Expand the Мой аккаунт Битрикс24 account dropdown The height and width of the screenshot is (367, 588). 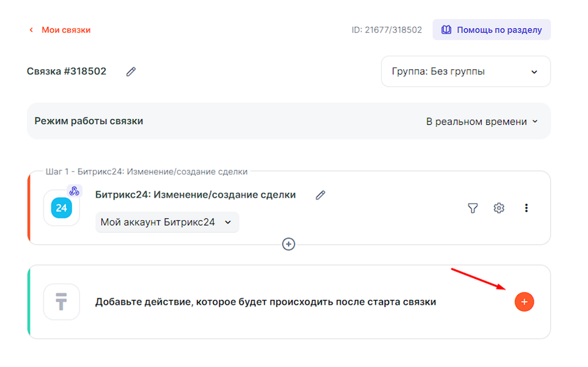167,222
